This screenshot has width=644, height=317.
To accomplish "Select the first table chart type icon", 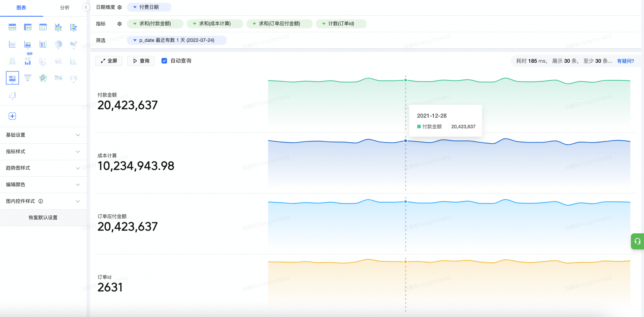I will tap(12, 27).
